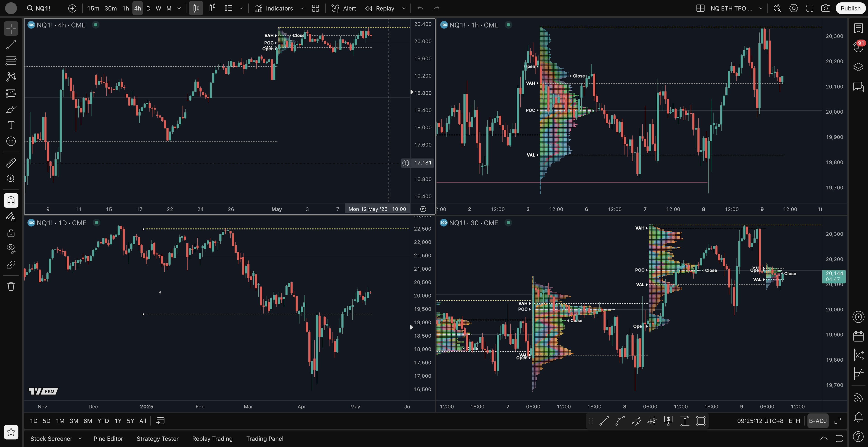
Task: Click the Measure ruler tool
Action: pos(11,163)
